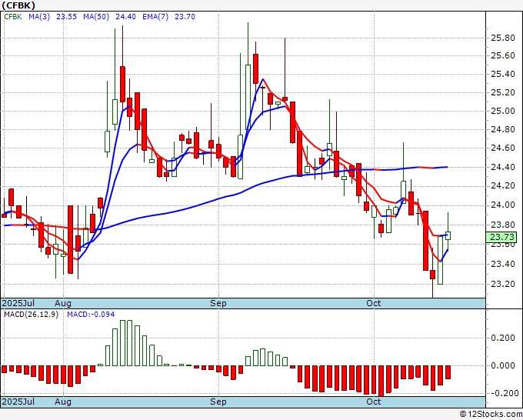Click the 0.000 MACD axis label
Image resolution: width=523 pixels, height=420 pixels.
click(503, 365)
